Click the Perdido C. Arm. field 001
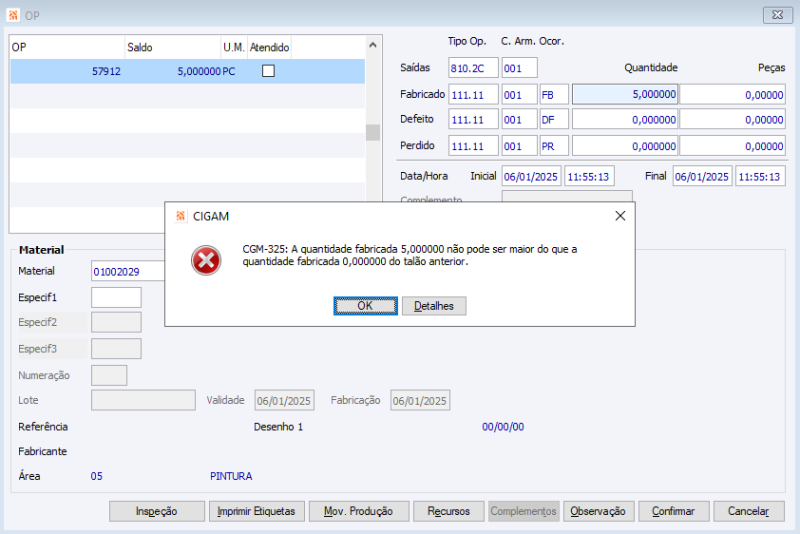The height and width of the screenshot is (534, 800). (x=519, y=146)
